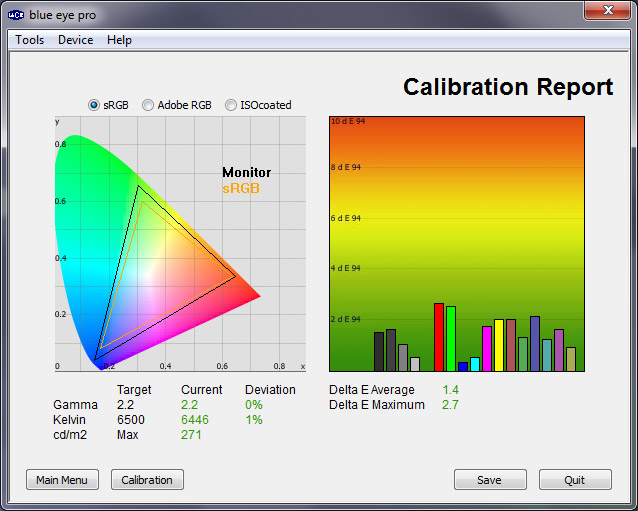Click the Delta E Maximum value '2.7'
Image resolution: width=638 pixels, height=511 pixels.
click(450, 405)
